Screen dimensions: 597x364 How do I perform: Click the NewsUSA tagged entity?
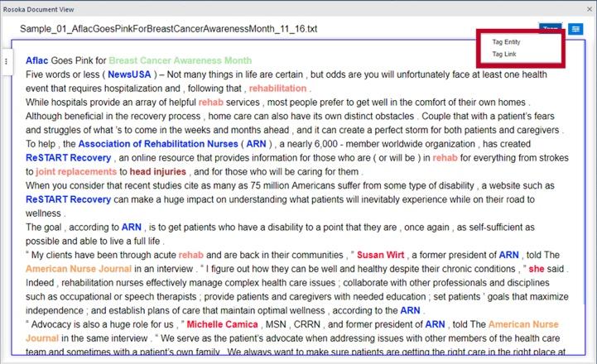pyautogui.click(x=128, y=74)
